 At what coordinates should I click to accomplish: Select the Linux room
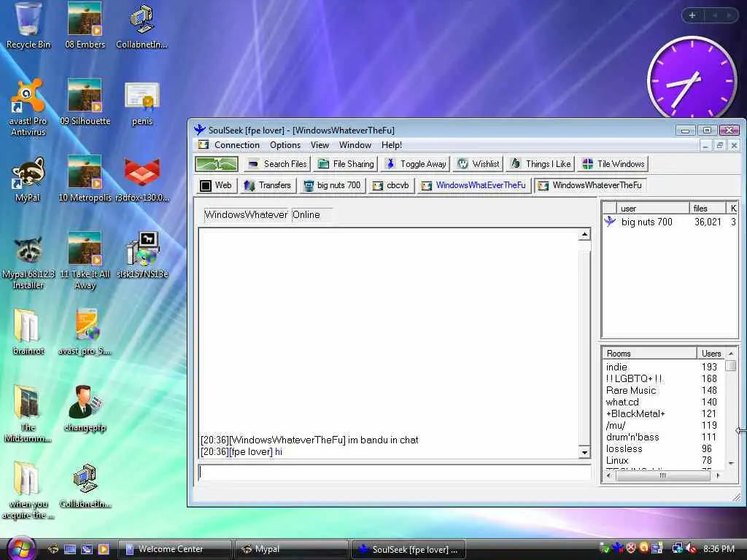click(x=662, y=461)
